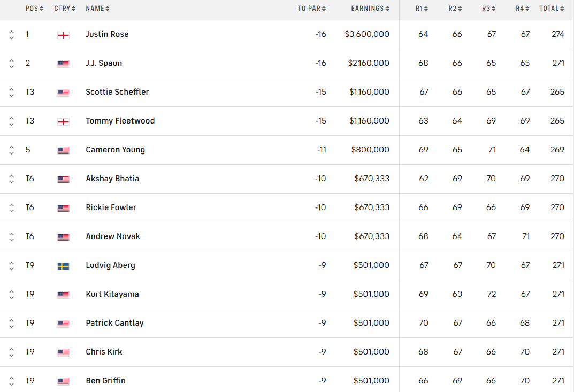Sort by R1 scores
574x392 pixels.
click(x=422, y=9)
